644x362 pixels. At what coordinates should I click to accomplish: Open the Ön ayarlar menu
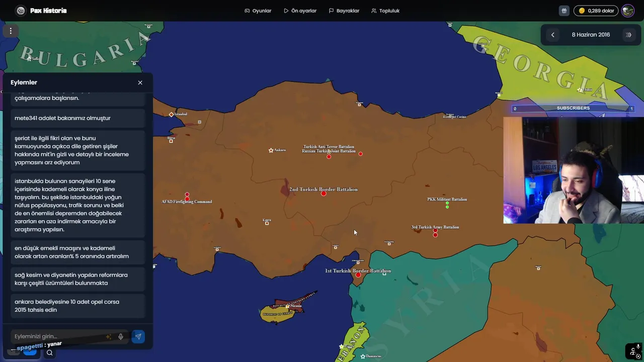300,11
